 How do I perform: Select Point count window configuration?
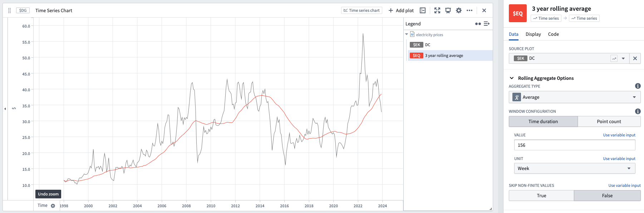609,121
